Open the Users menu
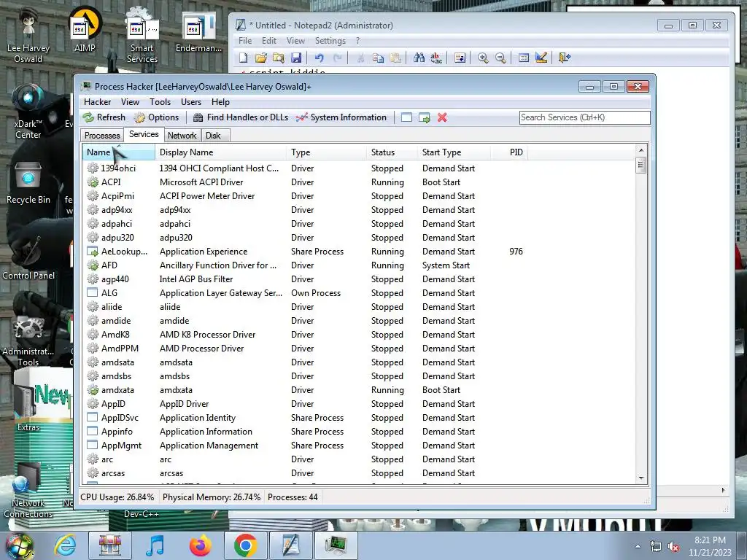 coord(191,102)
